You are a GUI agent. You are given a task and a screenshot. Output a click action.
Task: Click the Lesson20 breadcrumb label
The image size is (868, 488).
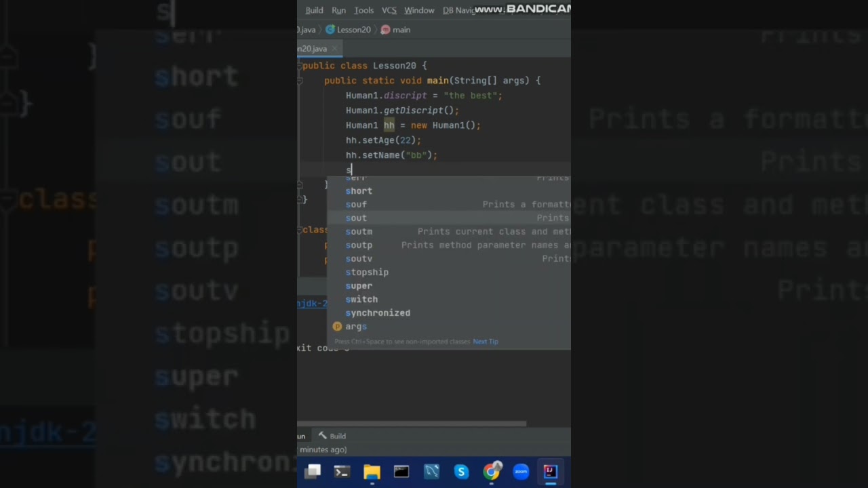pyautogui.click(x=354, y=30)
